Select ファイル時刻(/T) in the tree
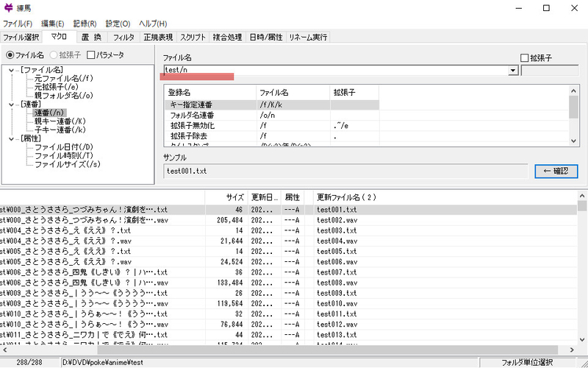 pos(64,156)
